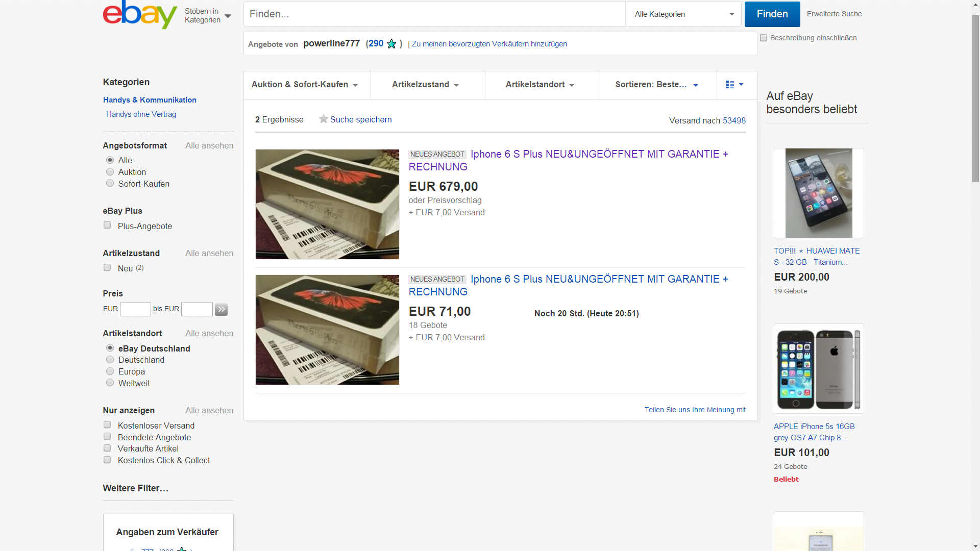Submit price range with arrow button
980x551 pixels.
coord(221,309)
